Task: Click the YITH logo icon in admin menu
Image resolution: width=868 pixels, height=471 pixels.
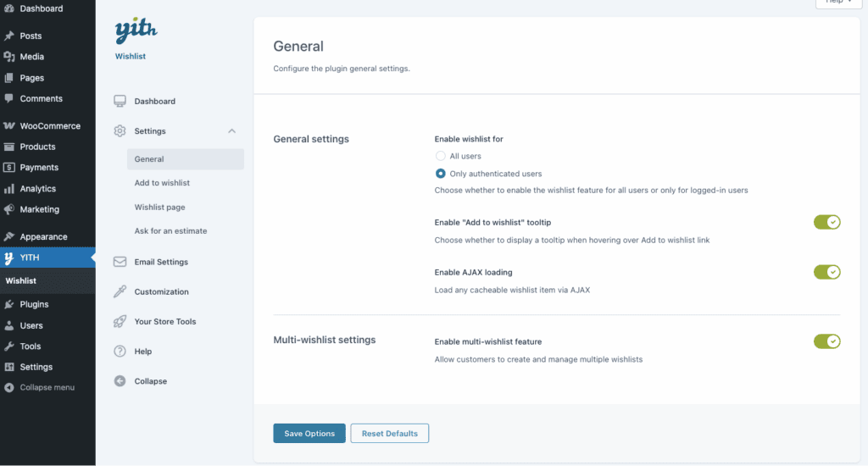Action: point(8,258)
